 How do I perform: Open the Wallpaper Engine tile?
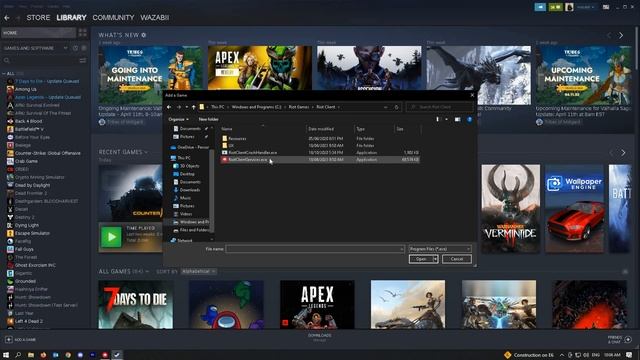(x=575, y=208)
